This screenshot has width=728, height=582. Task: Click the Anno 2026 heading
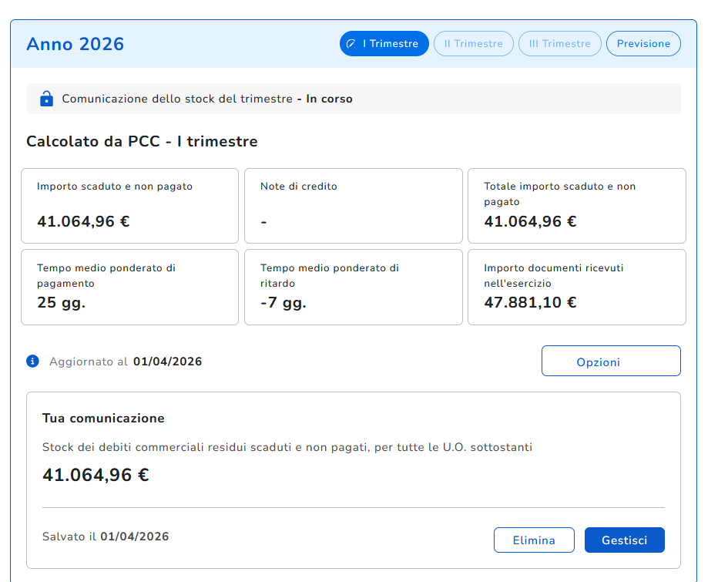(x=75, y=44)
